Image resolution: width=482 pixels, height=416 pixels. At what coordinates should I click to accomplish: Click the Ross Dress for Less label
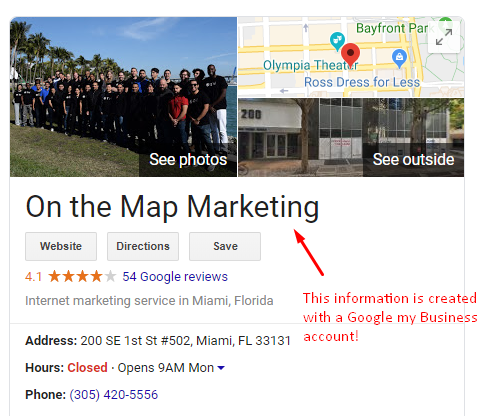point(362,82)
